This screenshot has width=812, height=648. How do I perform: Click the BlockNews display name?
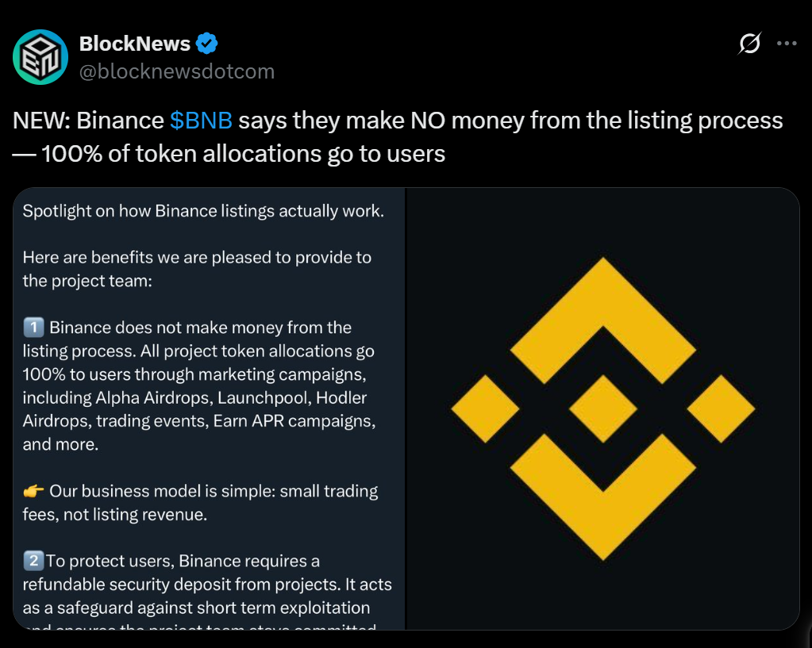[135, 44]
